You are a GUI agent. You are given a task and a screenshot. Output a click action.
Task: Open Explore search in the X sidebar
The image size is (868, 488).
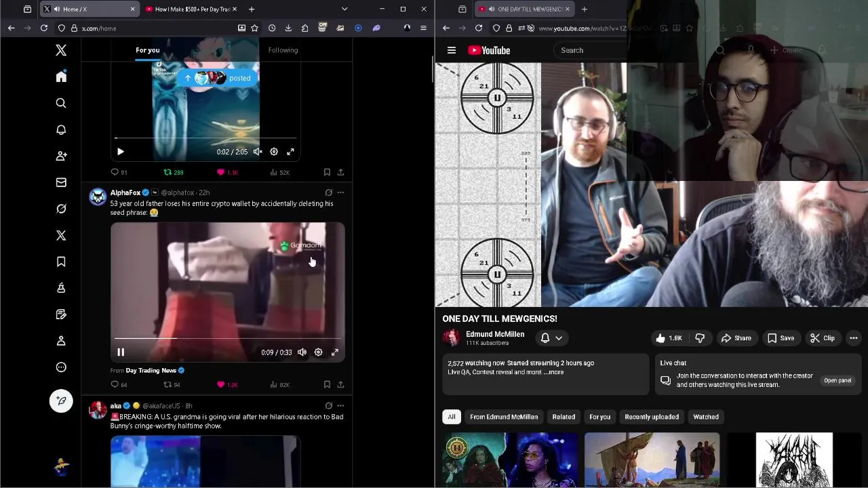click(61, 103)
